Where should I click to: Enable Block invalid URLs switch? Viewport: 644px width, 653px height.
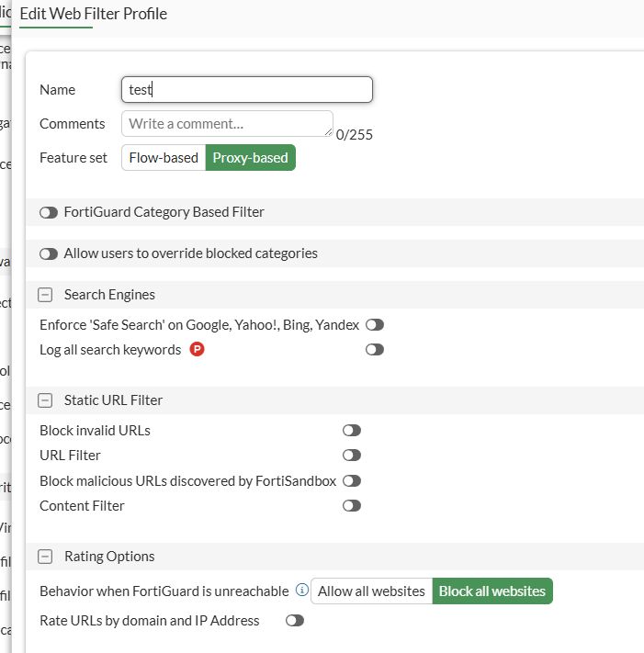point(351,430)
